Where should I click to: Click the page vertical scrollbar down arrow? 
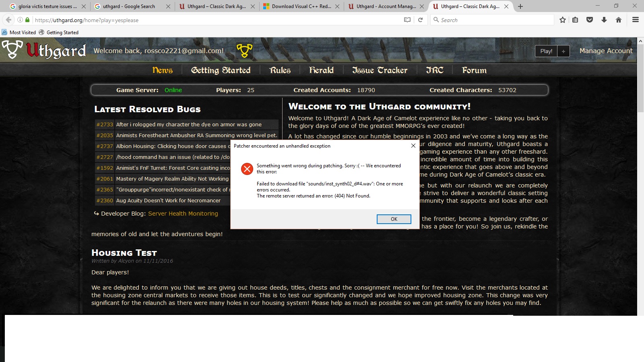tap(640, 312)
